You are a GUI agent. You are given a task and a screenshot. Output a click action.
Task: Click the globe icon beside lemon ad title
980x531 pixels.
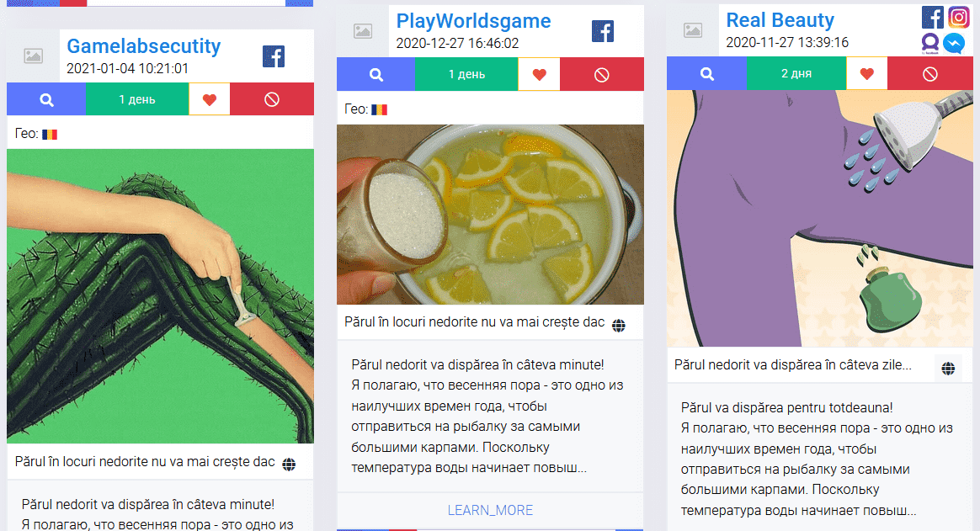click(619, 326)
